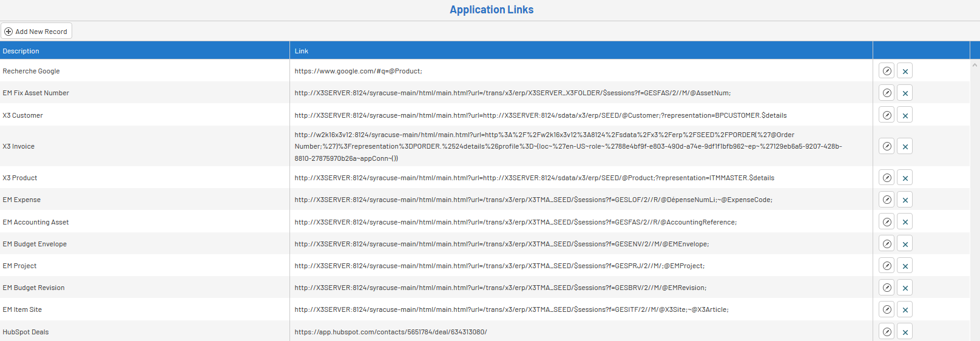Screen dimensions: 980x341
Task: Select the EM Project description cell
Action: [x=19, y=266]
